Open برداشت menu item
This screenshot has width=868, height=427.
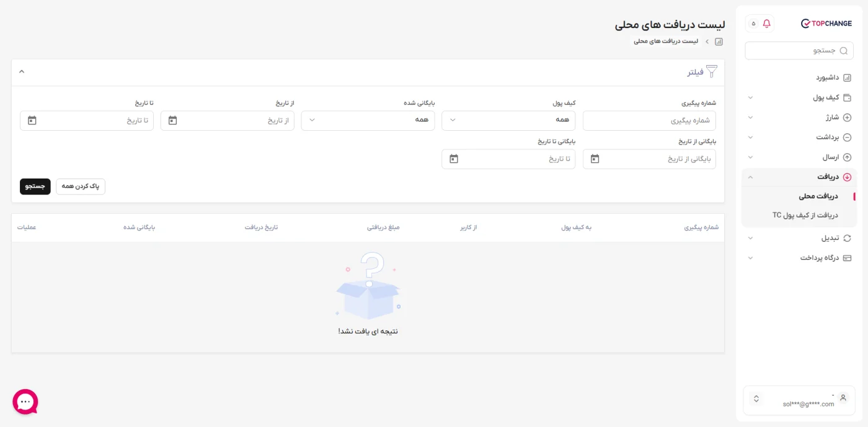pyautogui.click(x=799, y=137)
